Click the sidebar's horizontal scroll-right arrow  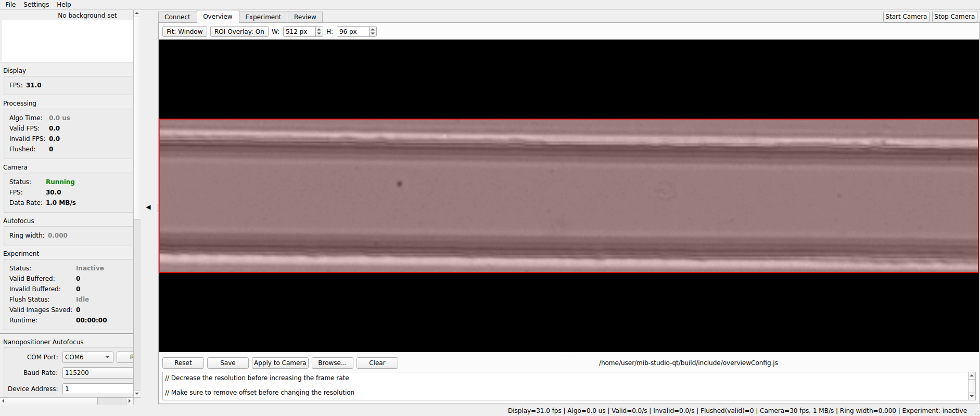click(130, 401)
